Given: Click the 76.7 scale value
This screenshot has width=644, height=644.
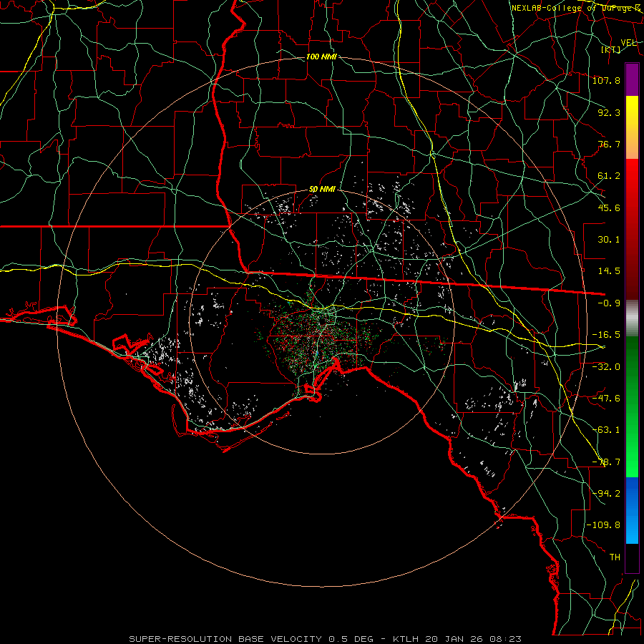Looking at the screenshot, I should [609, 144].
